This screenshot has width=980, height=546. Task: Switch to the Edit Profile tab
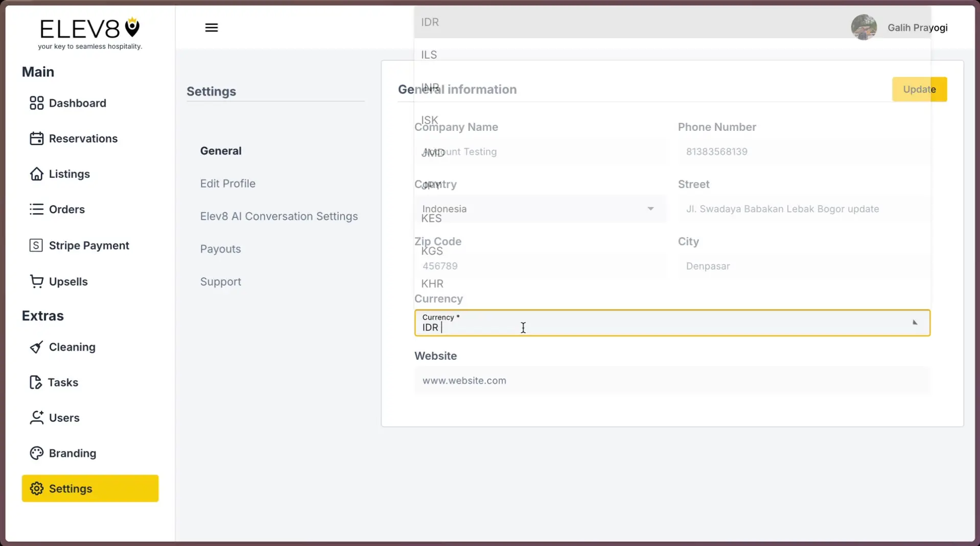coord(227,183)
